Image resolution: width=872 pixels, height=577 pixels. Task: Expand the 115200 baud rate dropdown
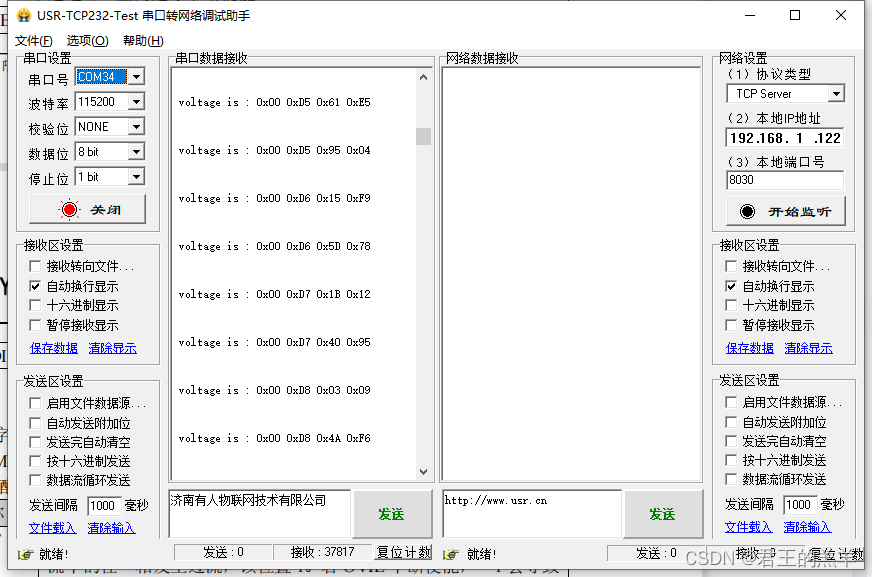(x=136, y=102)
